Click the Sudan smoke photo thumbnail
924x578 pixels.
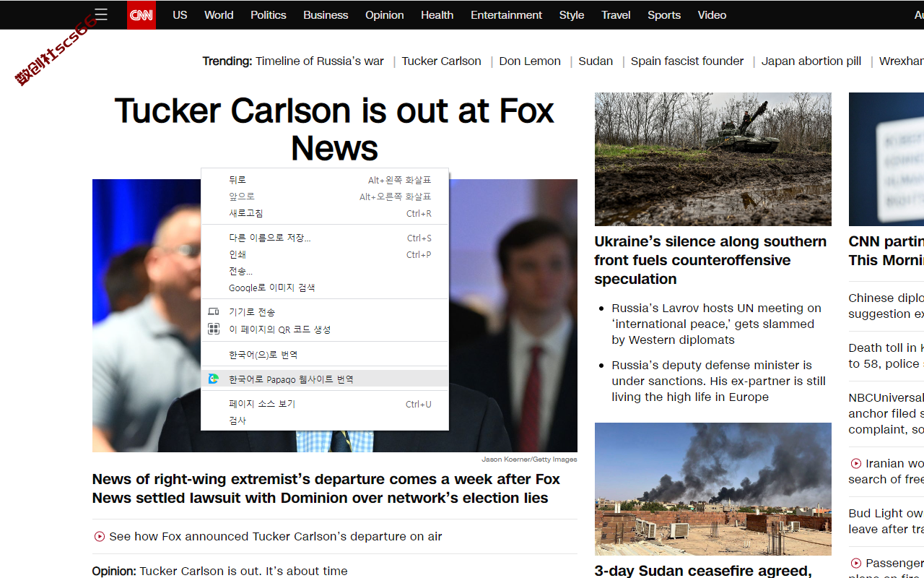pyautogui.click(x=713, y=489)
